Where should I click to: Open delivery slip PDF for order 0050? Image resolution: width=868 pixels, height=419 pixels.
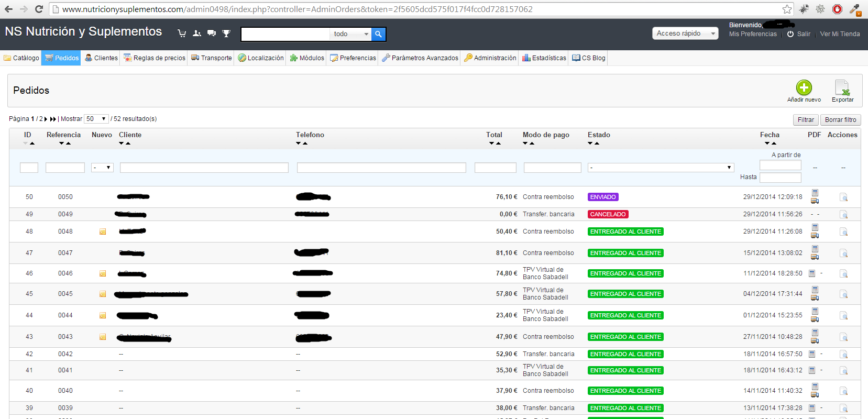pos(815,201)
